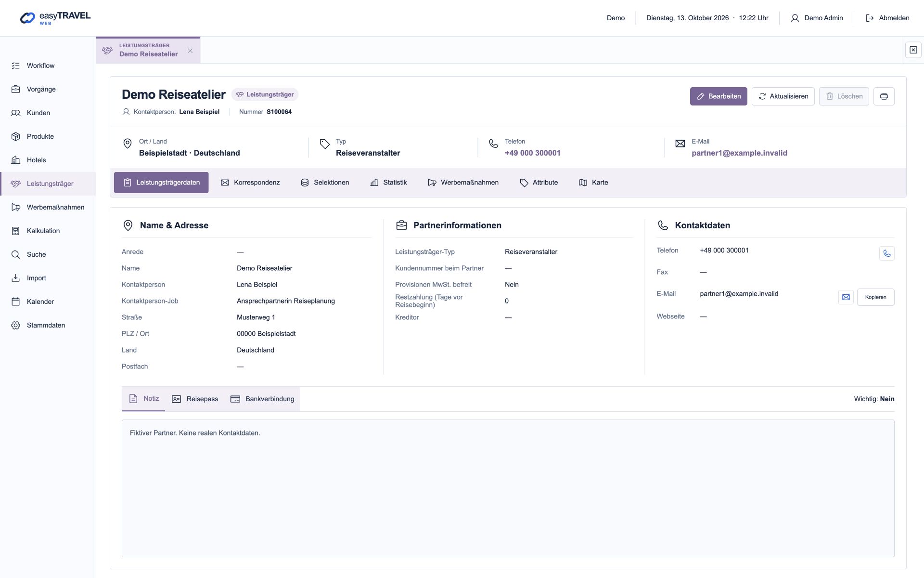Call the partner via phone icon
The image size is (924, 578).
click(x=886, y=253)
